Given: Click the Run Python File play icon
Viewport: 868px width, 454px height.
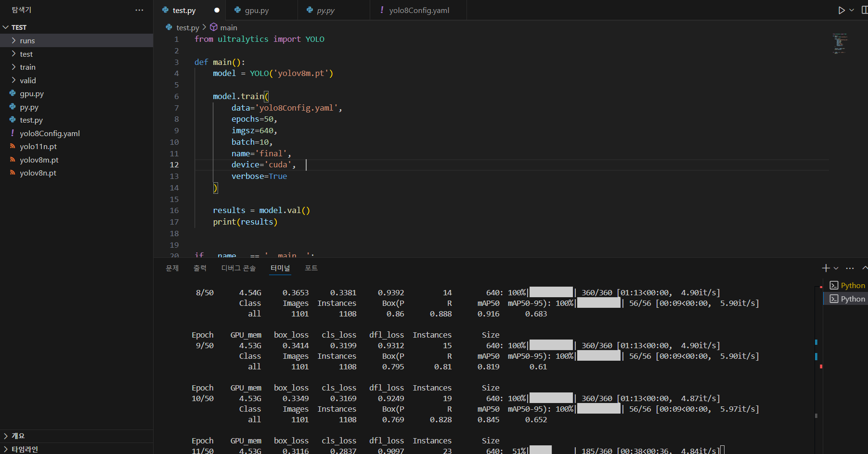Looking at the screenshot, I should pos(841,10).
